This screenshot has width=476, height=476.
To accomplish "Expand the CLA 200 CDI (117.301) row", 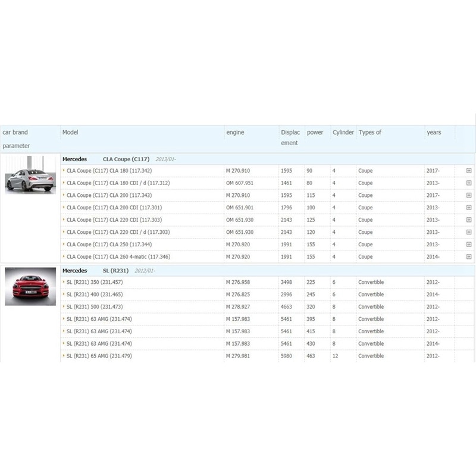I will 469,208.
